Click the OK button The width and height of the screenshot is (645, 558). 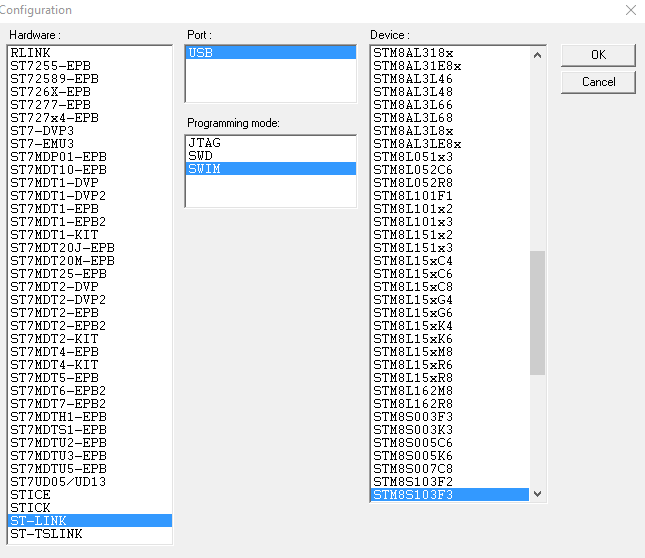598,55
